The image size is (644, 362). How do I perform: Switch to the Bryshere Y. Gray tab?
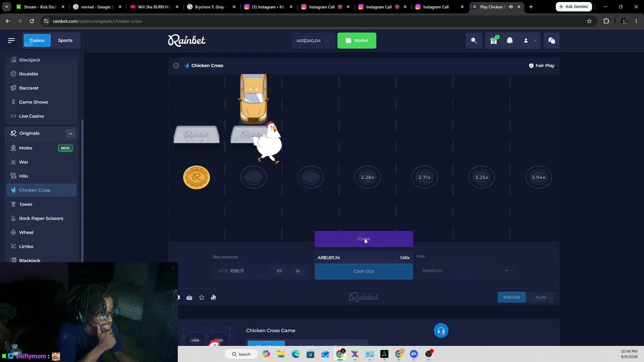(x=212, y=7)
